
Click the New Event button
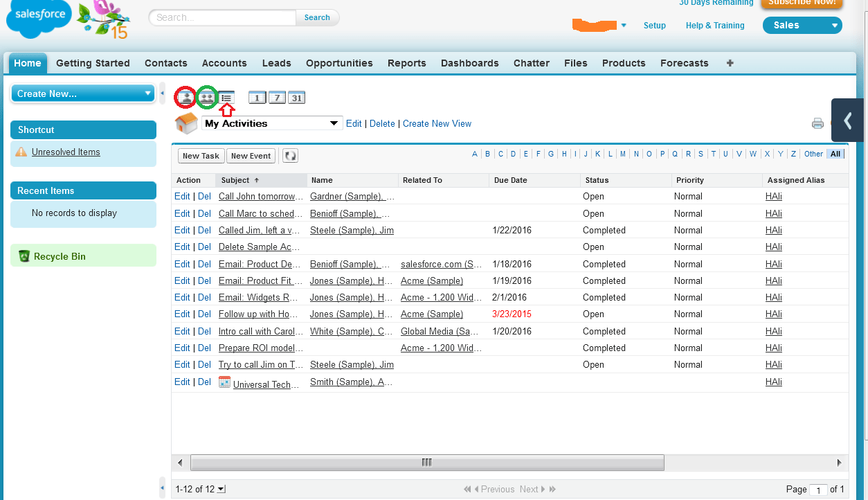tap(251, 156)
